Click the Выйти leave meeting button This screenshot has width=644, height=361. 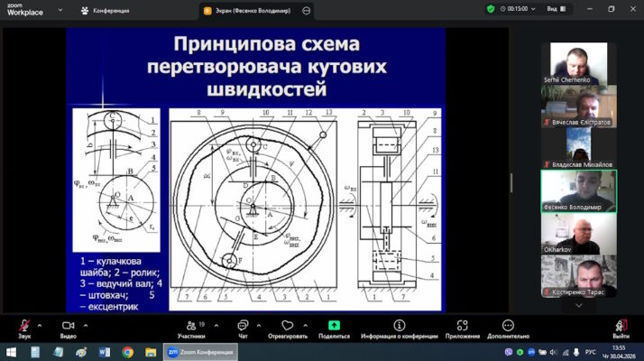(621, 329)
